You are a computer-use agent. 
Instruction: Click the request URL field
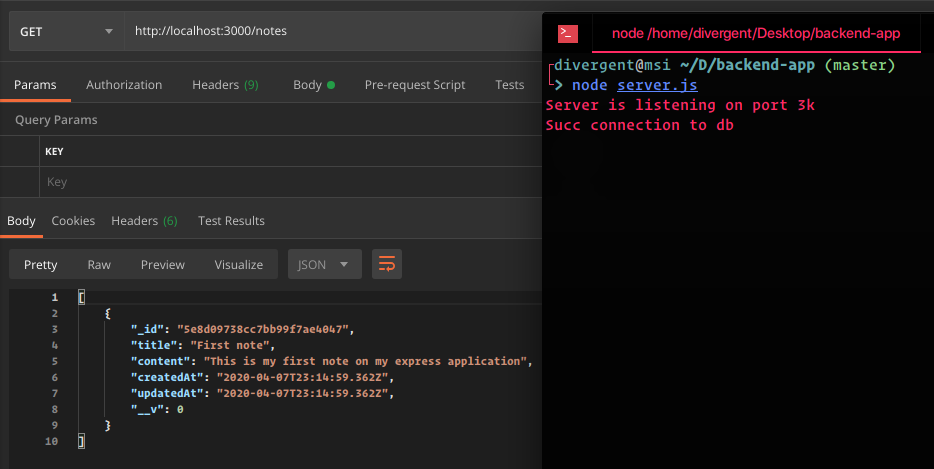tap(333, 32)
